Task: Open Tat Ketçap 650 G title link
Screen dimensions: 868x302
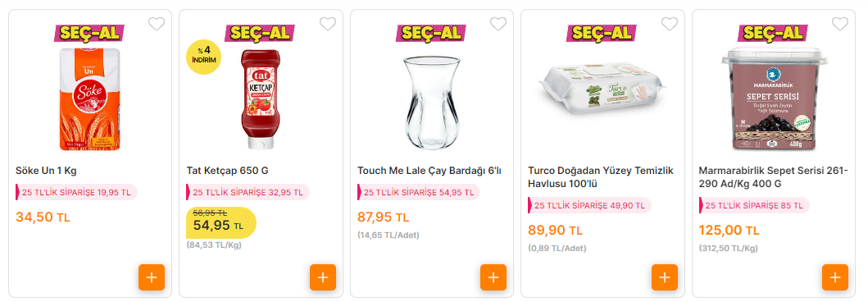Action: coord(228,171)
